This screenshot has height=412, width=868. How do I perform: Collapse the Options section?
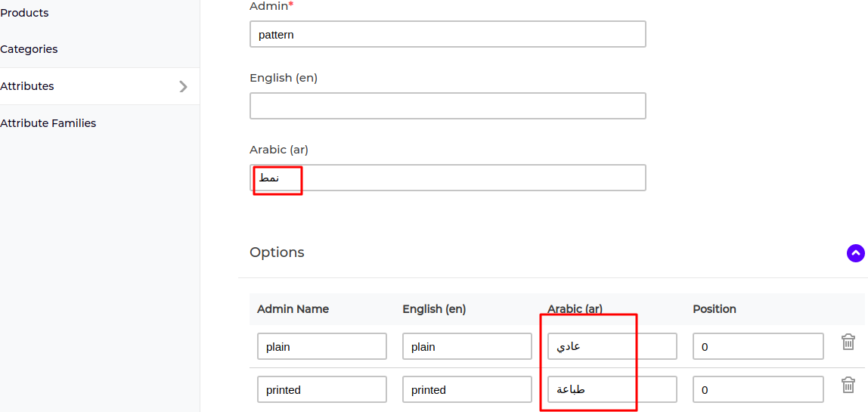(x=855, y=253)
